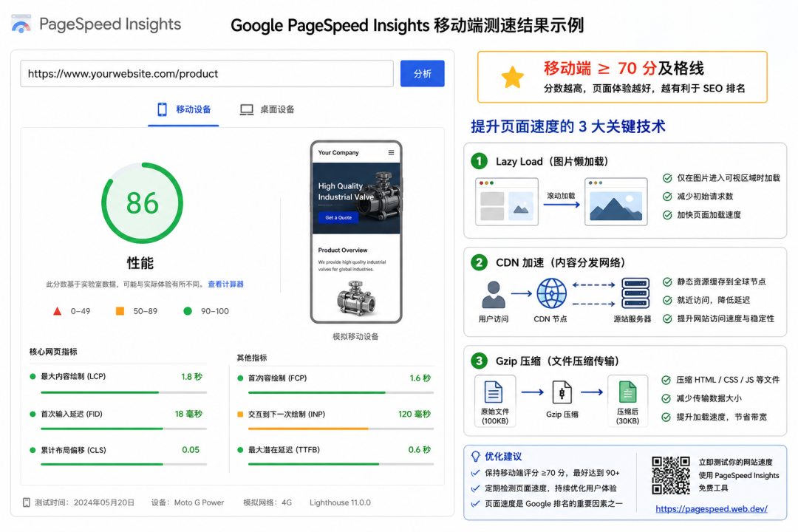Click the origin server stack icon
The height and width of the screenshot is (532, 798).
pyautogui.click(x=635, y=293)
